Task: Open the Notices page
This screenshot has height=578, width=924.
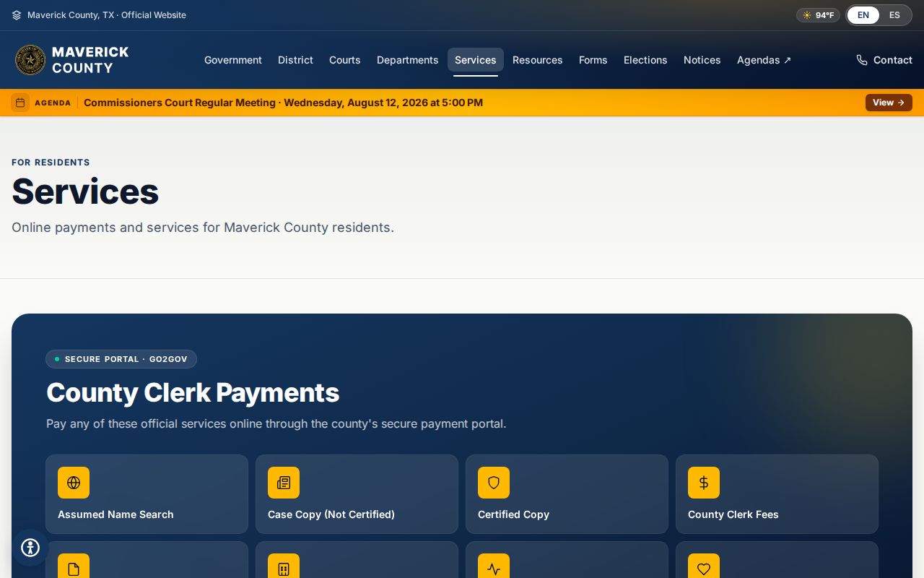Action: pos(702,60)
